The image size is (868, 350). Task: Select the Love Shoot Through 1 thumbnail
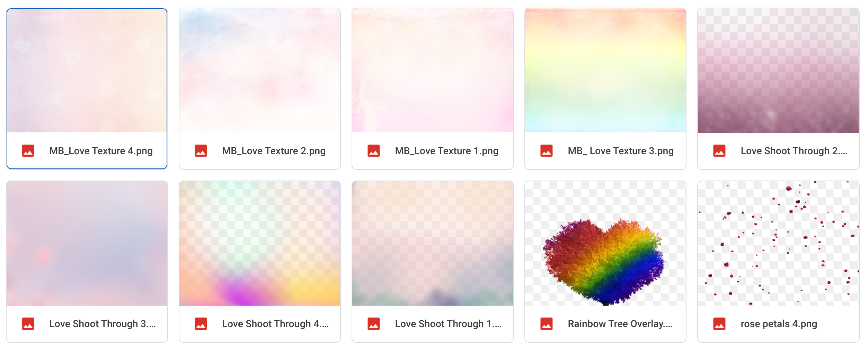click(433, 244)
